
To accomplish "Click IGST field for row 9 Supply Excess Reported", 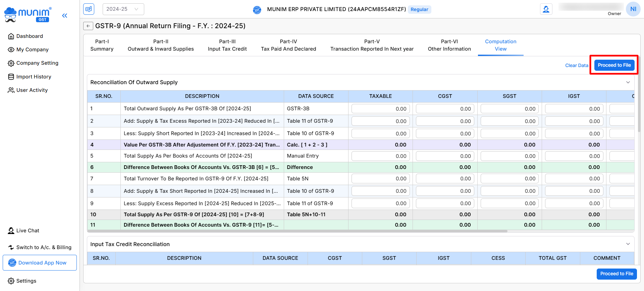I will coord(574,203).
